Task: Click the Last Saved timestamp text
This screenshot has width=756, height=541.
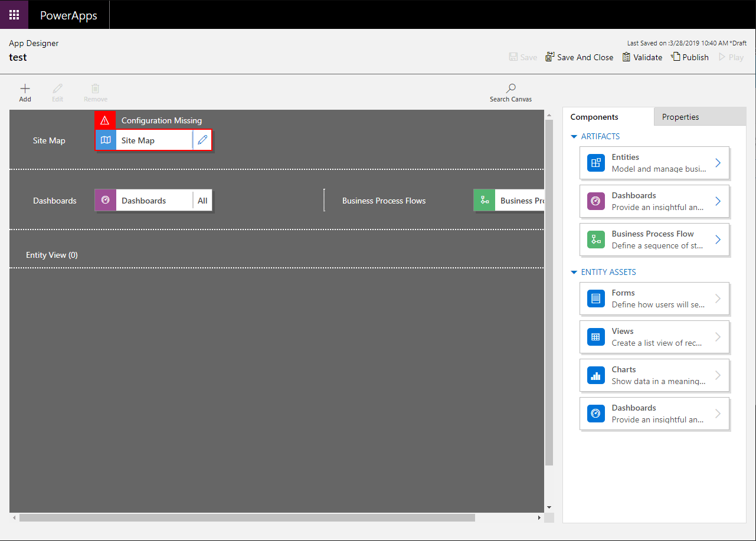Action: [x=687, y=43]
